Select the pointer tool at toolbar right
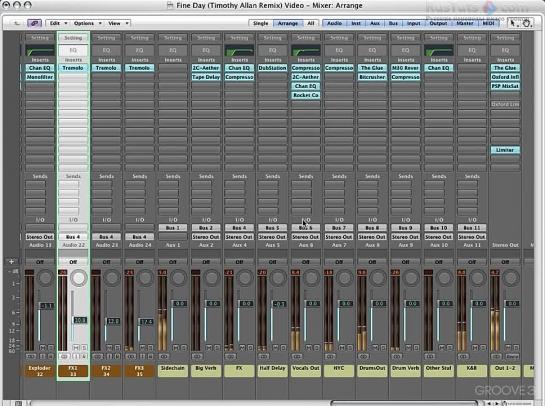 tap(513, 23)
